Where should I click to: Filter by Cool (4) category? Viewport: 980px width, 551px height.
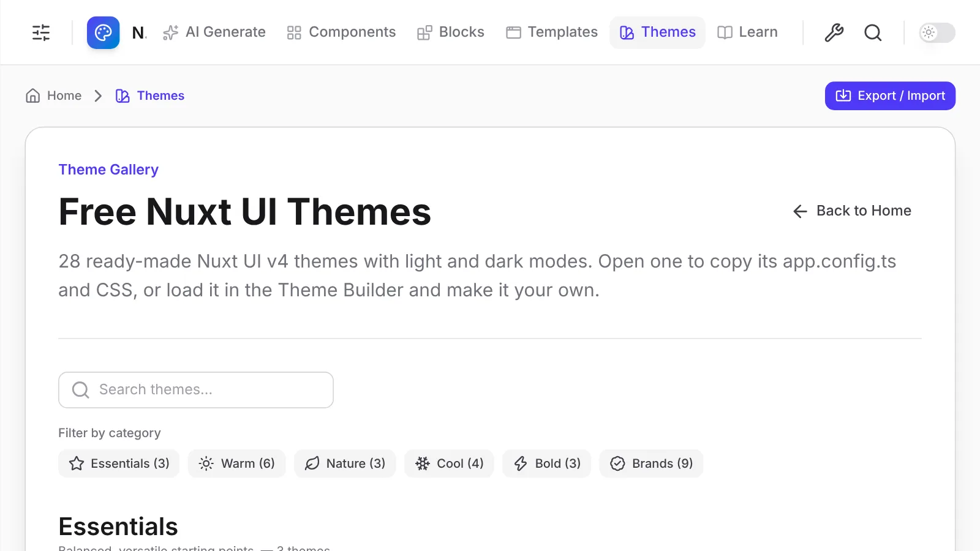pos(449,463)
